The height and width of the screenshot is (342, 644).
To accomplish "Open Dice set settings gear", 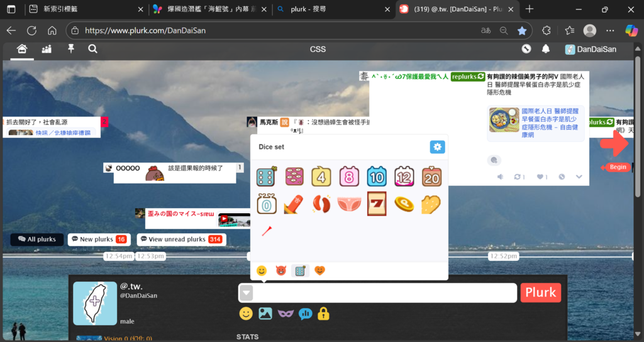I will [x=437, y=147].
